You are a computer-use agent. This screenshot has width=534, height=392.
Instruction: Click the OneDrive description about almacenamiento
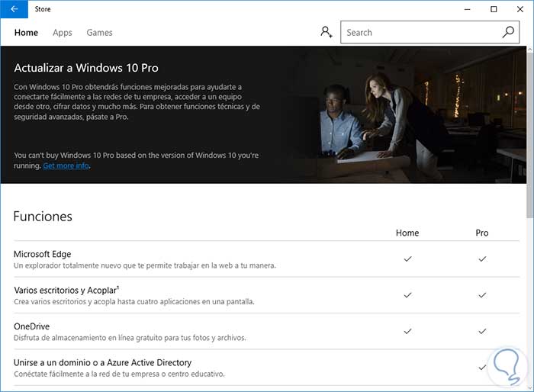pos(130,338)
